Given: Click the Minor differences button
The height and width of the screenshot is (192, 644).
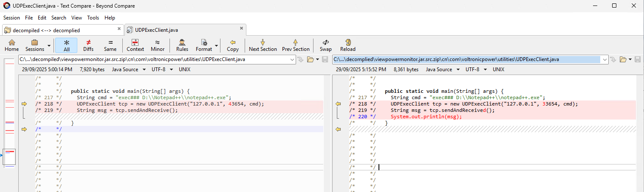Looking at the screenshot, I should click(158, 45).
